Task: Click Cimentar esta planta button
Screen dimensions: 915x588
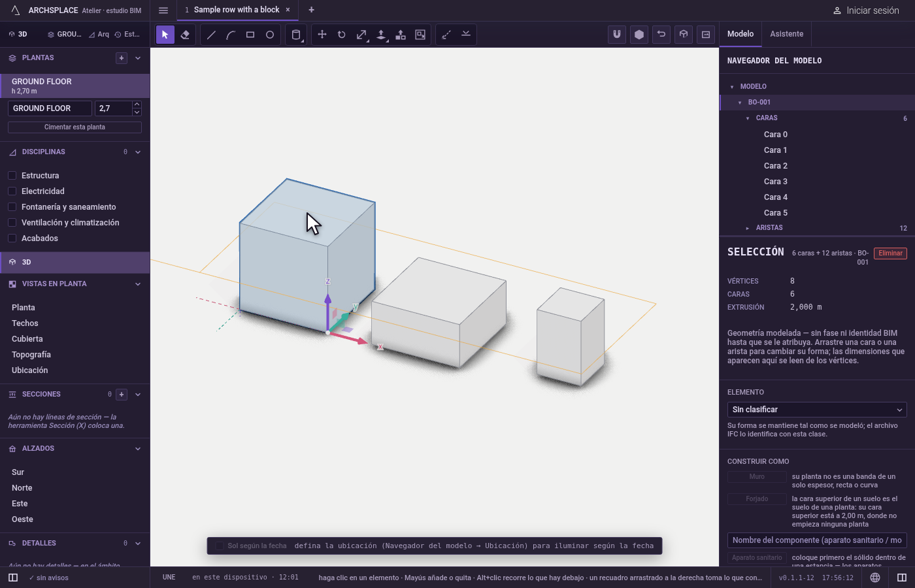Action: [x=75, y=127]
